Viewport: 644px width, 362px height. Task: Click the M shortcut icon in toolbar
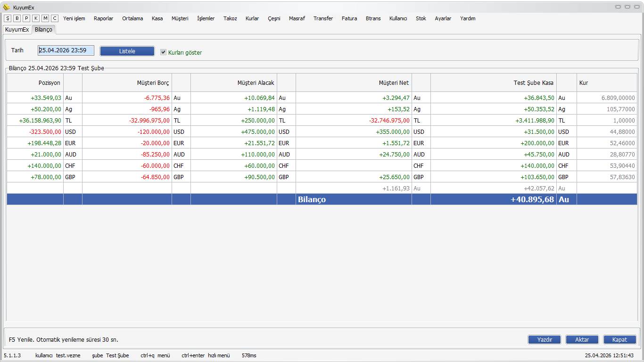tap(45, 18)
